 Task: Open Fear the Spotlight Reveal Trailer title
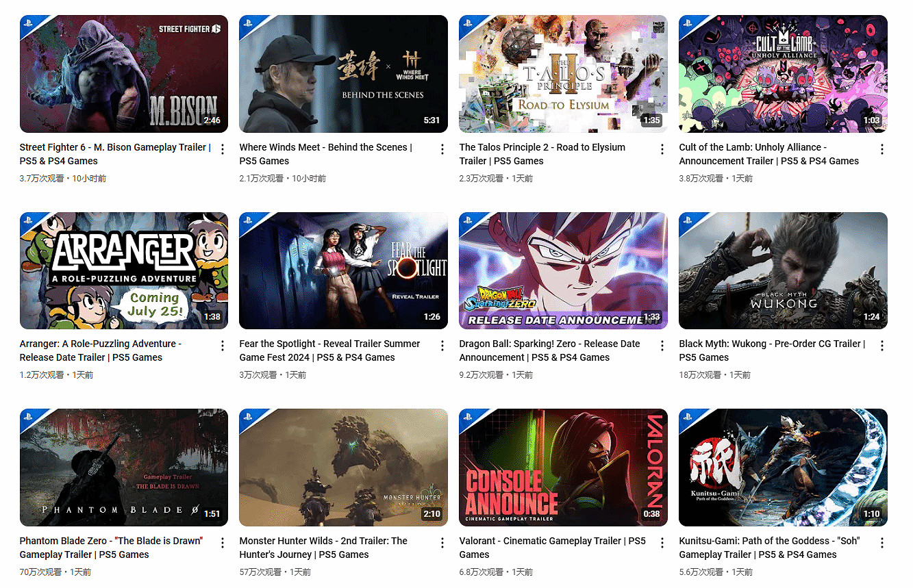tap(329, 350)
